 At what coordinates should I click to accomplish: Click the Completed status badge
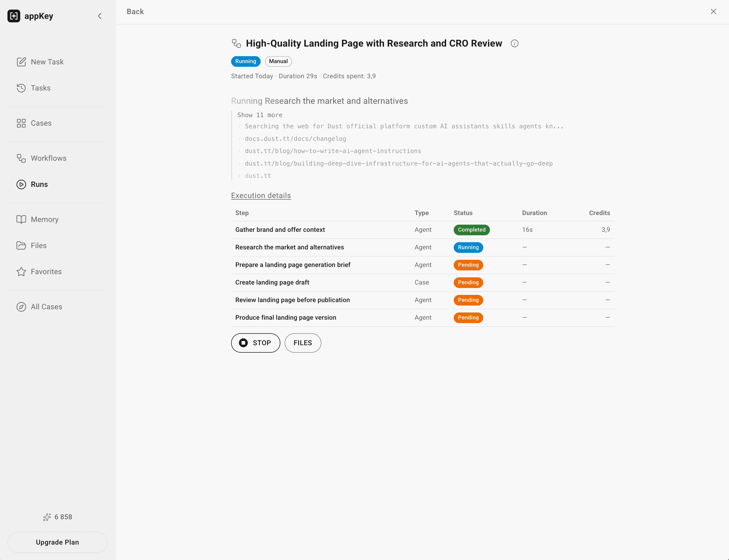click(472, 230)
